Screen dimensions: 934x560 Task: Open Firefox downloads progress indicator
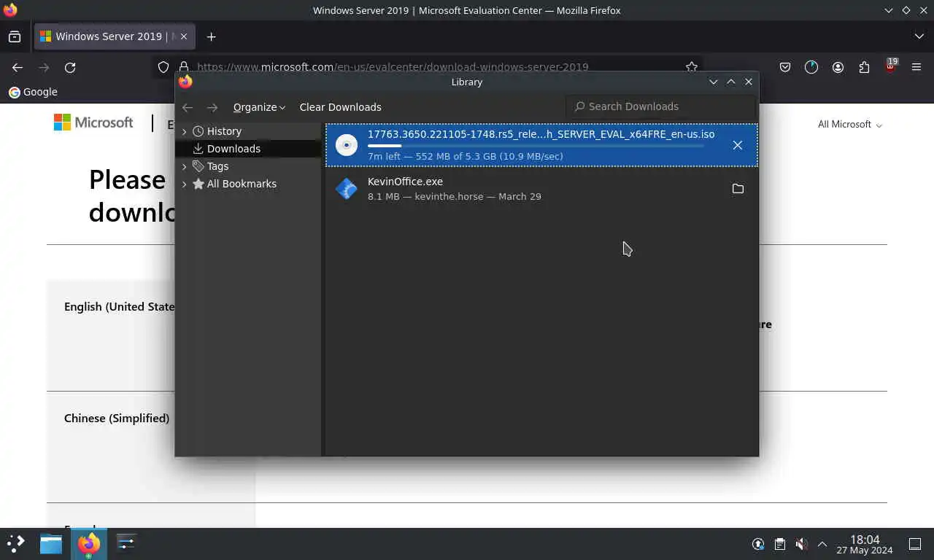[811, 67]
